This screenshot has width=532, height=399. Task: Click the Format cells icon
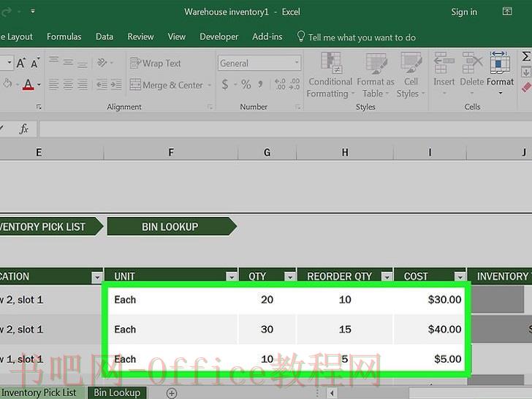(x=500, y=63)
